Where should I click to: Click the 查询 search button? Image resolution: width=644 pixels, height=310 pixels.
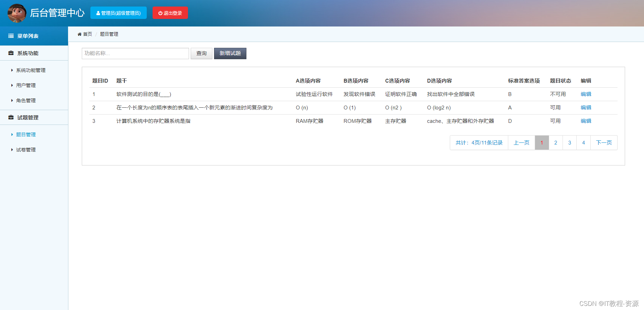point(201,53)
